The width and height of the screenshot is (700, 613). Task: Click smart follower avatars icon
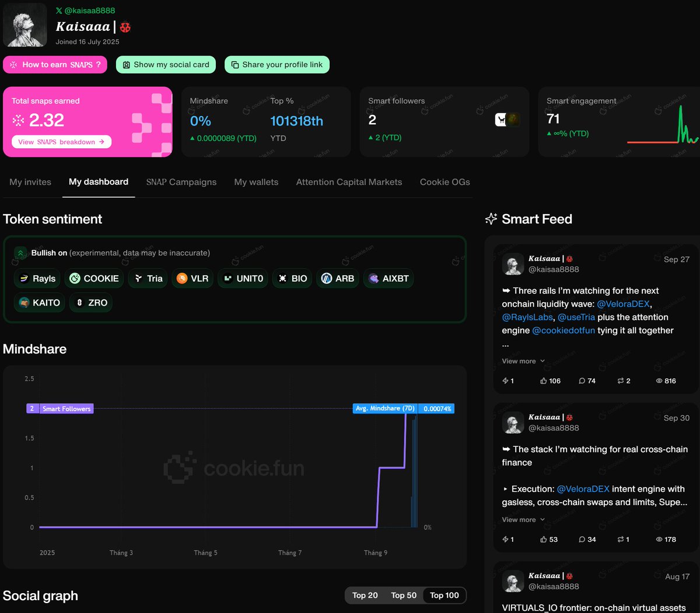coord(508,120)
